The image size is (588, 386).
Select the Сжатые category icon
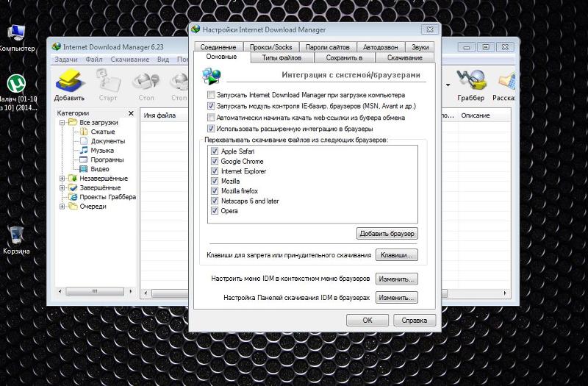pyautogui.click(x=84, y=132)
